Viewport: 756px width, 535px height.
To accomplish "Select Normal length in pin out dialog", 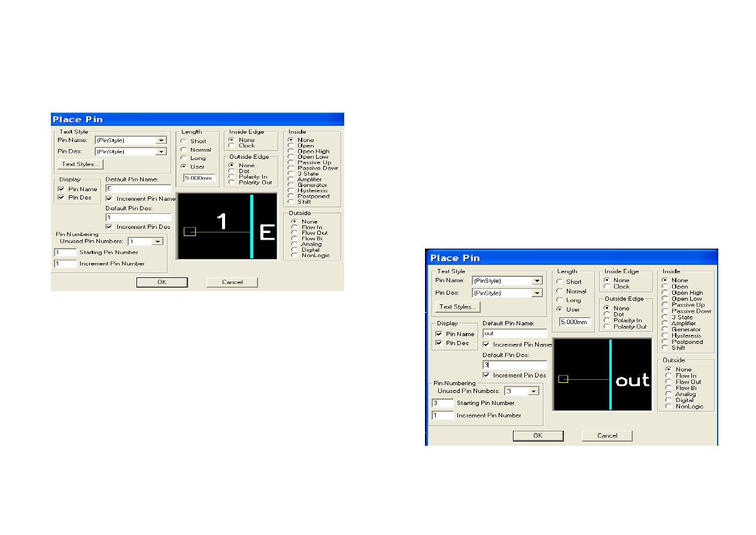I will 560,291.
